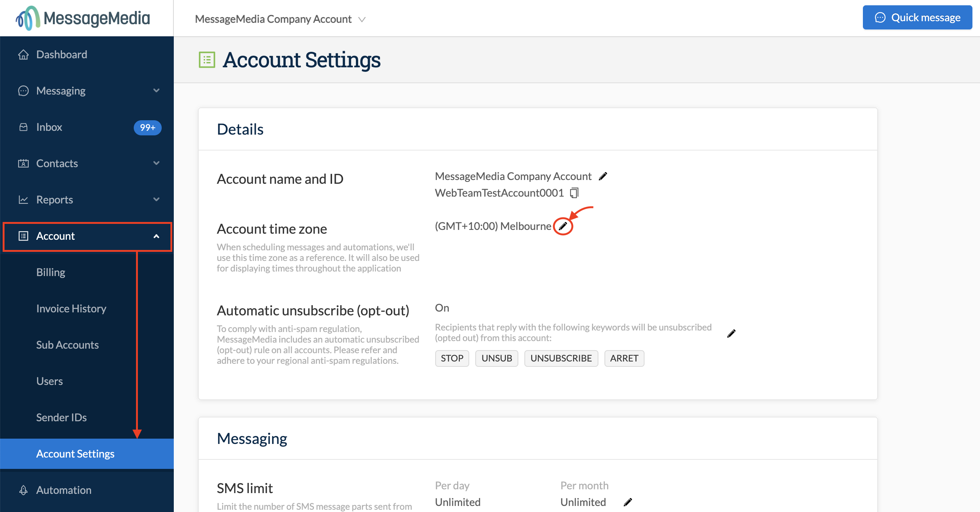Click the STOP keyword tag

(452, 358)
